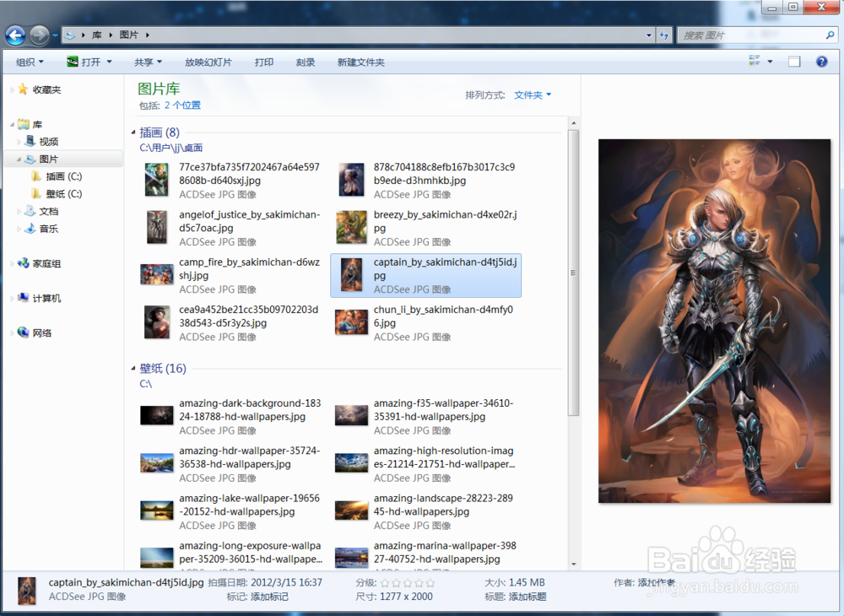Click the 打印 toolbar command

263,62
